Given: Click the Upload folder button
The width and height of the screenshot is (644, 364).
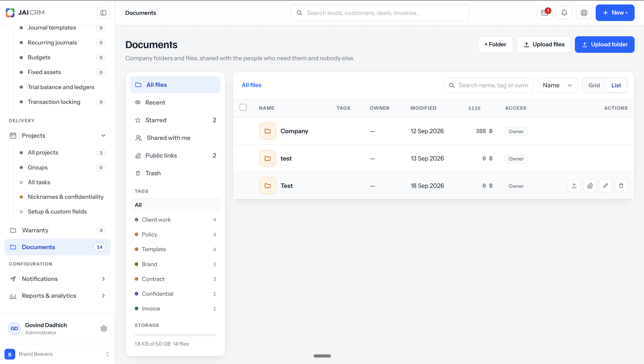Looking at the screenshot, I should pos(604,45).
